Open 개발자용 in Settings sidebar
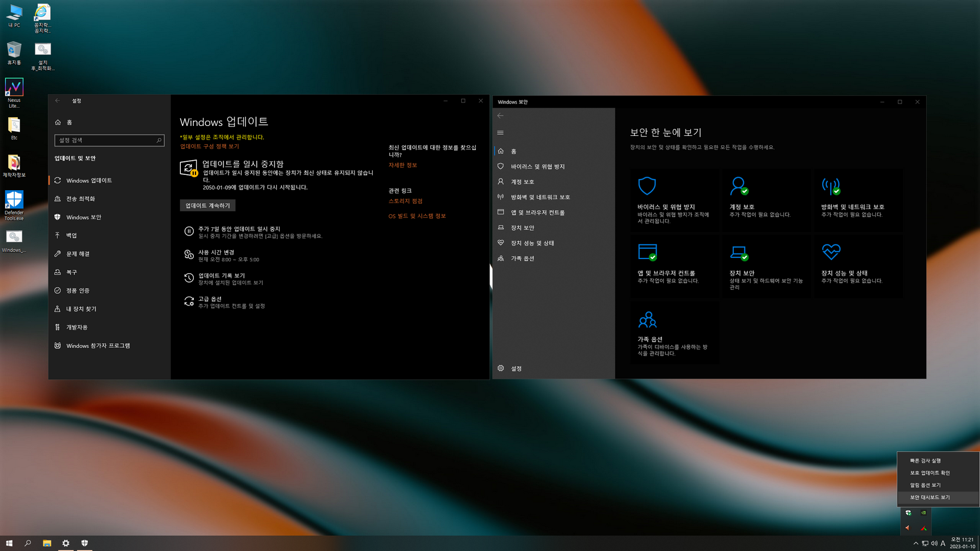This screenshot has height=551, width=980. click(110, 327)
